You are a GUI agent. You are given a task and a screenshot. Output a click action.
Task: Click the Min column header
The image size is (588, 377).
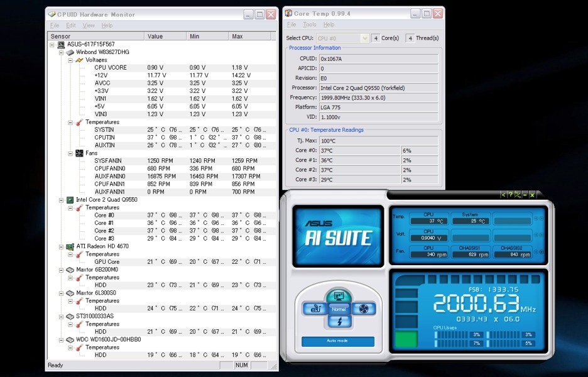pyautogui.click(x=207, y=36)
